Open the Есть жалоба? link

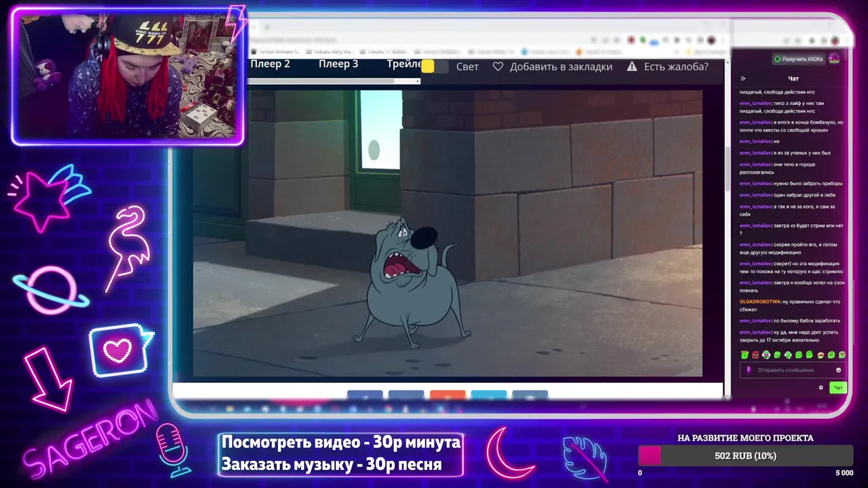[676, 66]
